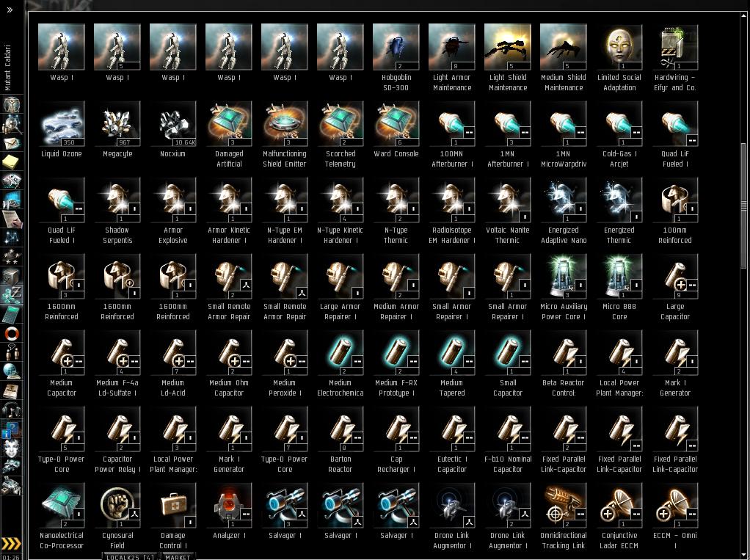Open the wallet coins icon
Image resolution: width=750 pixels, height=560 pixels.
tap(11, 294)
